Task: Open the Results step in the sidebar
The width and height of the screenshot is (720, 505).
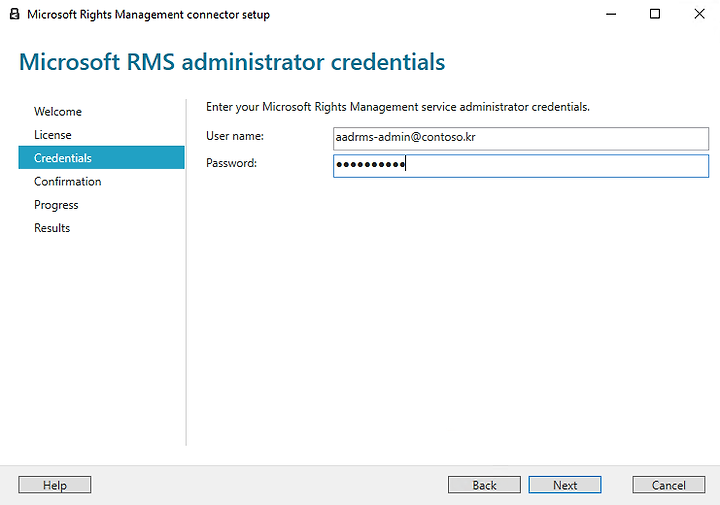Action: pyautogui.click(x=52, y=228)
